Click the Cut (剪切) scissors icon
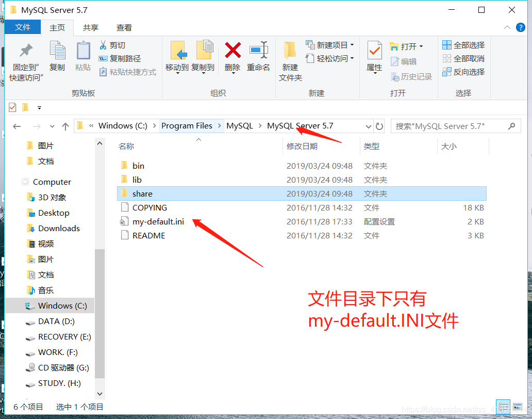Viewport: 532px width, 419px height. 103,45
